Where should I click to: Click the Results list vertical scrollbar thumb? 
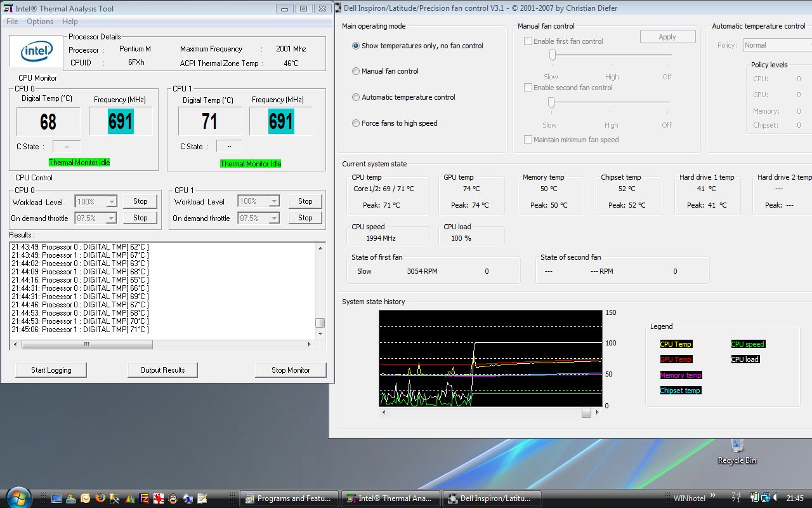click(x=320, y=323)
